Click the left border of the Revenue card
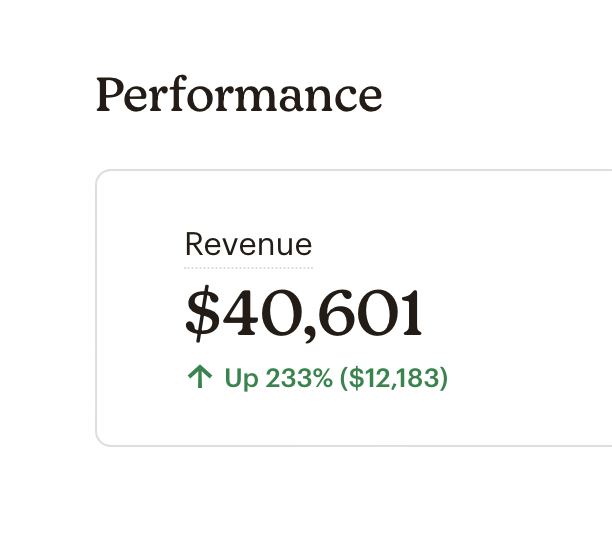The width and height of the screenshot is (612, 540). [96, 308]
